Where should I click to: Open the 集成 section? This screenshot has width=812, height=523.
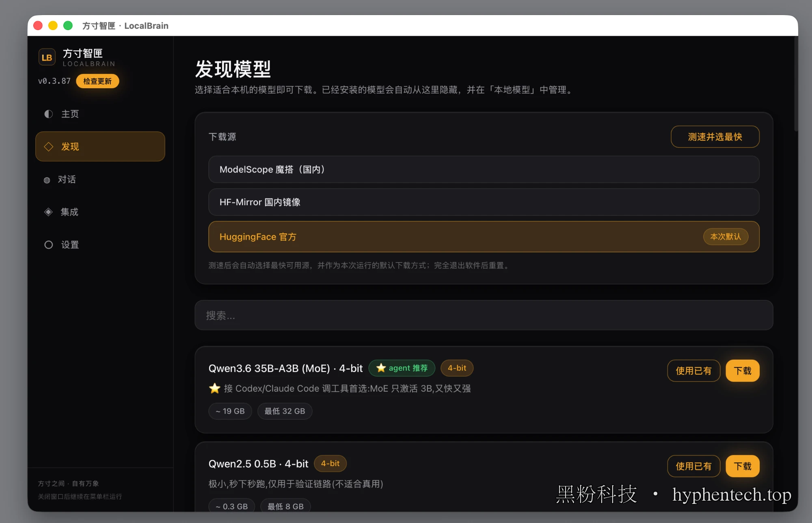pyautogui.click(x=100, y=212)
